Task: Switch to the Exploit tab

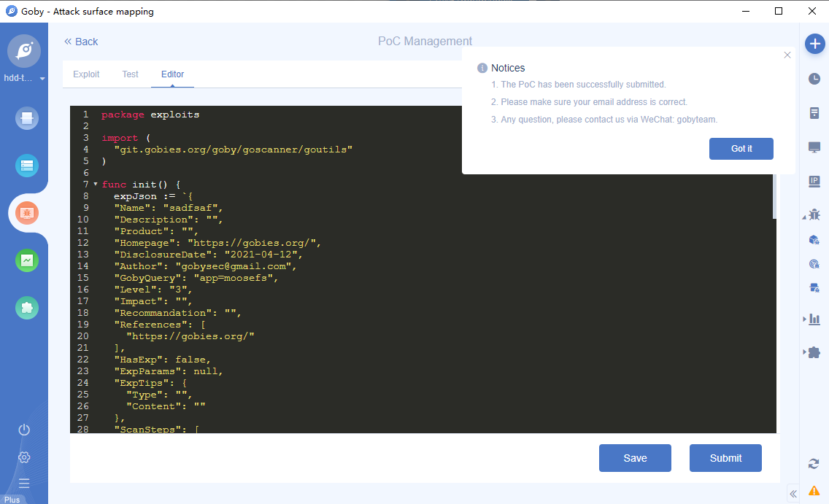Action: point(85,74)
